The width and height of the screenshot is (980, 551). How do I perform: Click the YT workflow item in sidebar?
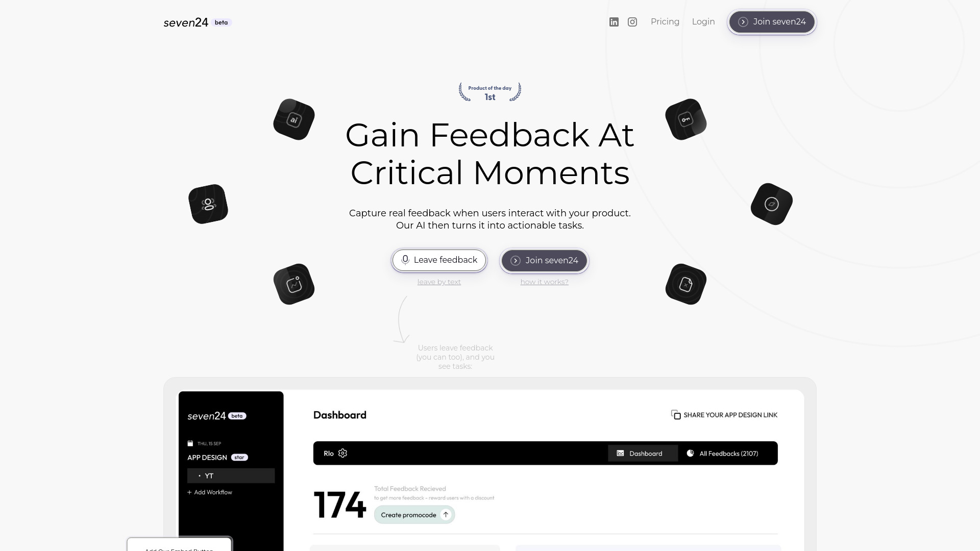[x=231, y=475]
